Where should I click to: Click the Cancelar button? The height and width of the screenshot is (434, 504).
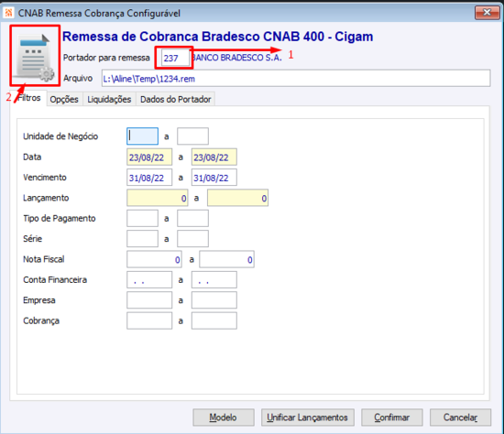pos(460,418)
